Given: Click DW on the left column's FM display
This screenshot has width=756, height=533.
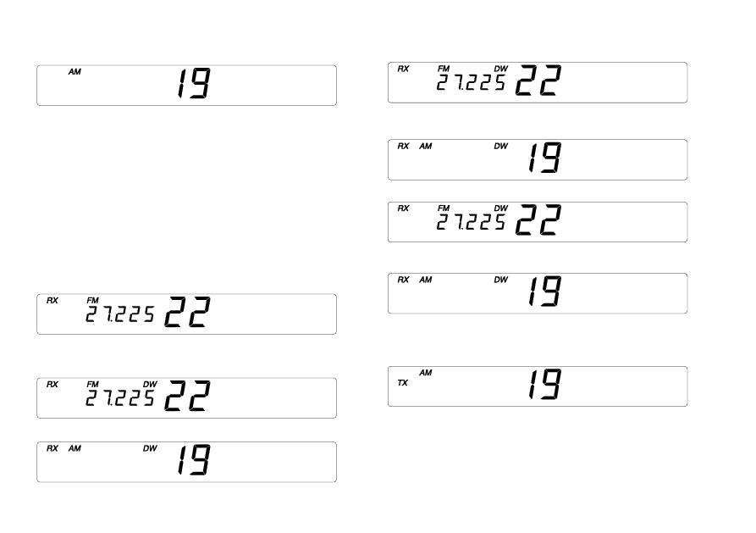Looking at the screenshot, I should point(150,384).
